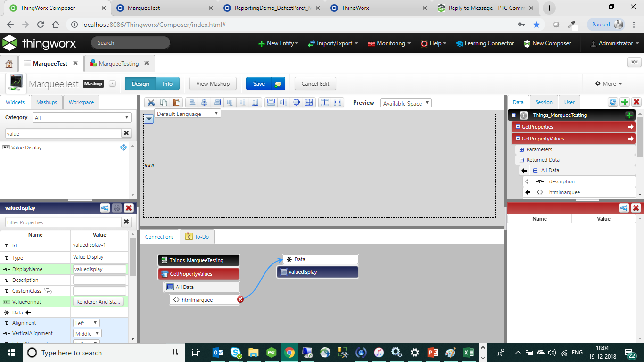Open the Alignment Left dropdown
The width and height of the screenshot is (644, 362).
[x=87, y=323]
